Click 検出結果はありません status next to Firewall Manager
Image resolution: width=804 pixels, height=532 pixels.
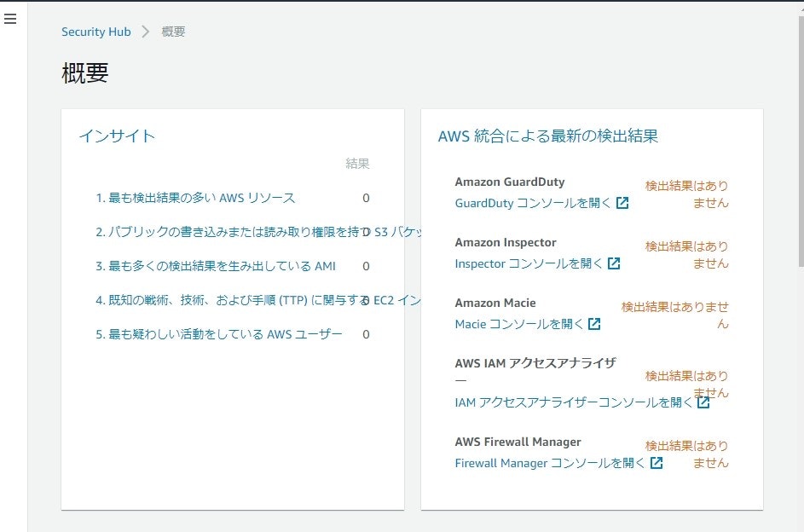(687, 454)
